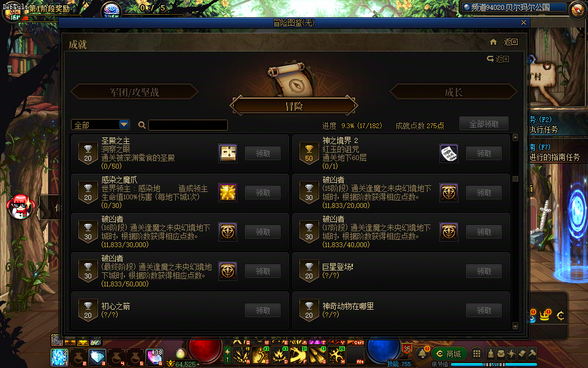Click the 全部领取 button
The height and width of the screenshot is (368, 588).
484,124
